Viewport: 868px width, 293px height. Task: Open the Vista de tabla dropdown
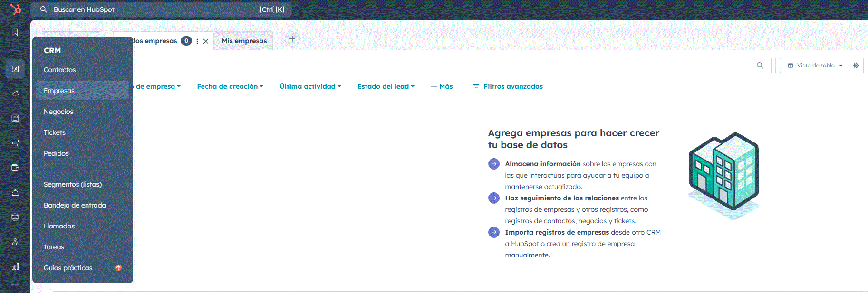(x=814, y=66)
